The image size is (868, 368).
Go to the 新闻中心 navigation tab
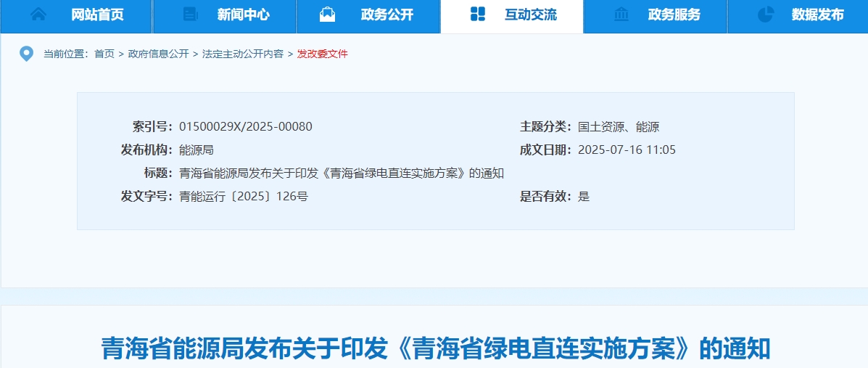pos(243,15)
